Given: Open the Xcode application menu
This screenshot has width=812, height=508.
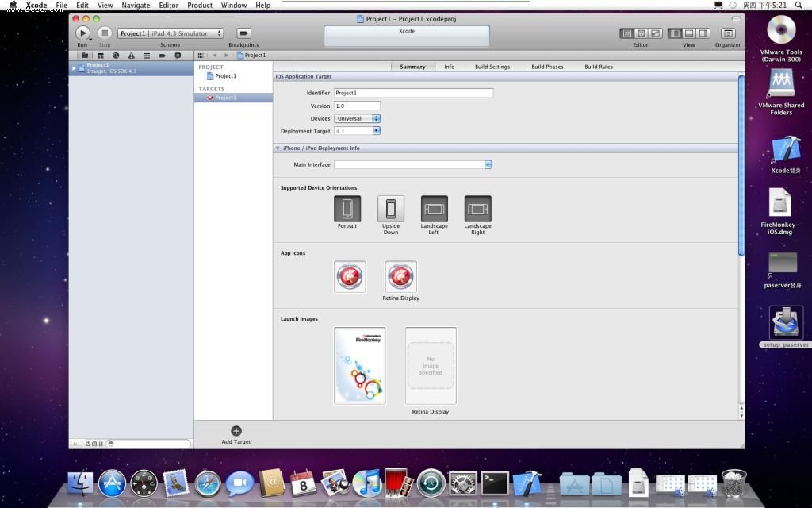Looking at the screenshot, I should 36,6.
